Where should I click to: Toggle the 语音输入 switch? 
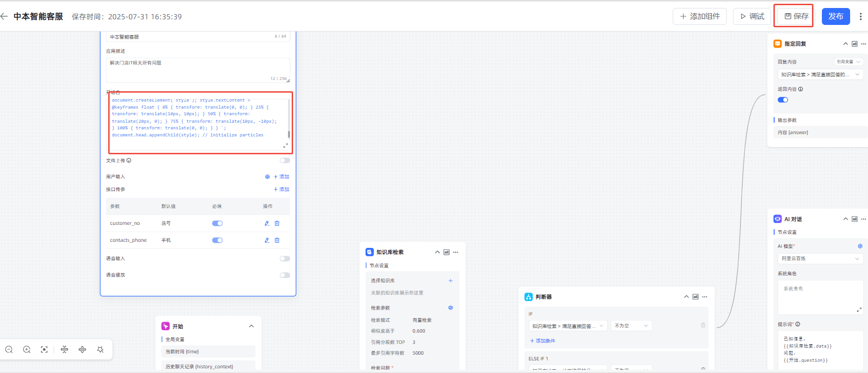[285, 259]
